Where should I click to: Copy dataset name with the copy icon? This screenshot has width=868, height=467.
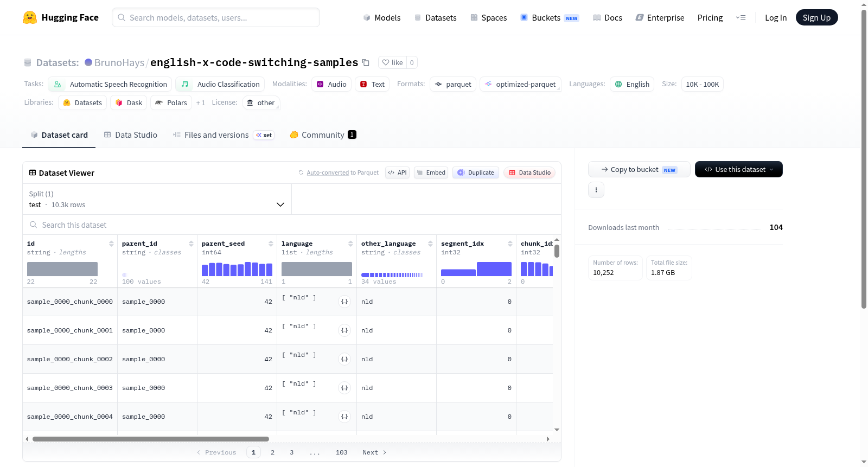point(366,62)
